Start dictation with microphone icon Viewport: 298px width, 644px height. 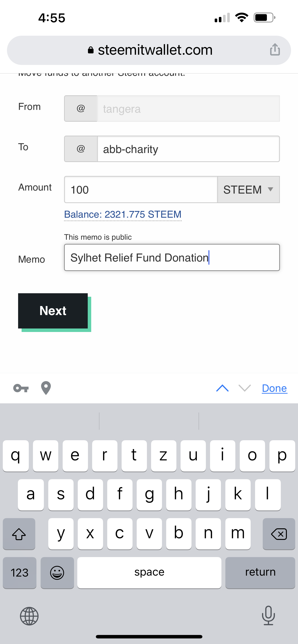click(x=268, y=615)
